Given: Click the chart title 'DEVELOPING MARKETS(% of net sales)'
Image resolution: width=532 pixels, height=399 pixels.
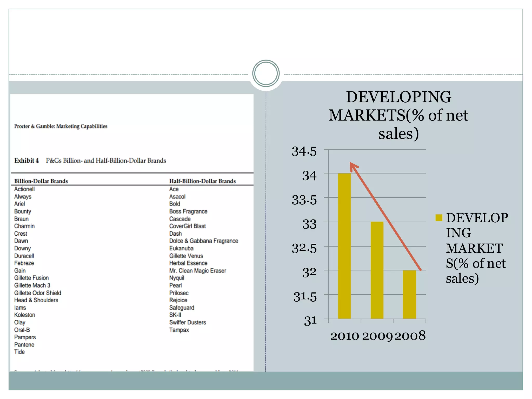Looking at the screenshot, I should pos(398,115).
